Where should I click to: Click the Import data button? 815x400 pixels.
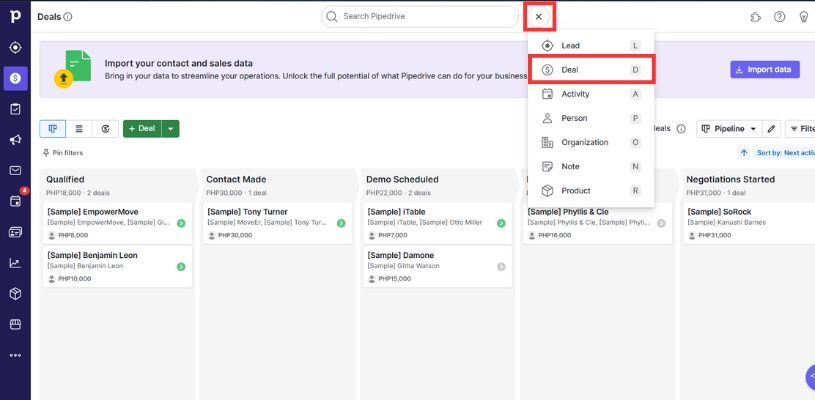click(x=765, y=70)
